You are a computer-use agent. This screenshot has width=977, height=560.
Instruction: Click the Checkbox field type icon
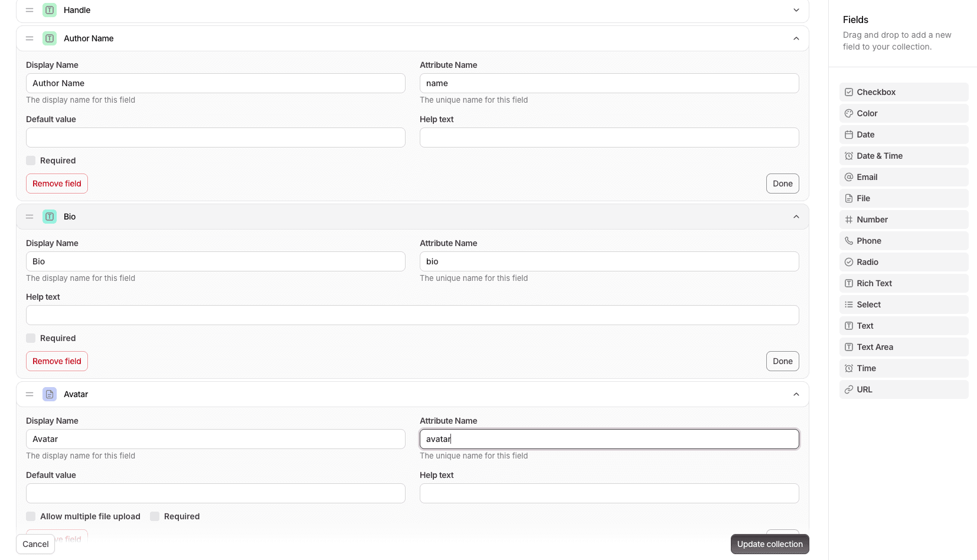[848, 92]
